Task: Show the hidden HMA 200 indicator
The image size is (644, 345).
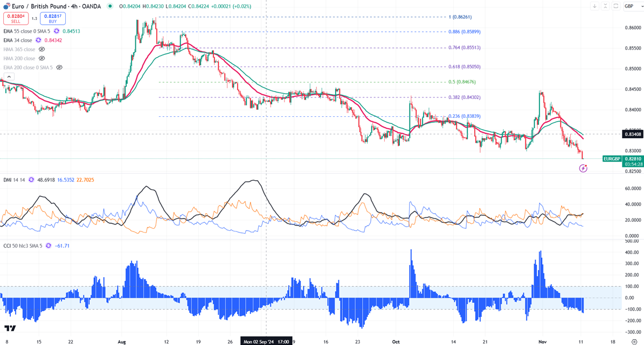Action: click(x=42, y=58)
